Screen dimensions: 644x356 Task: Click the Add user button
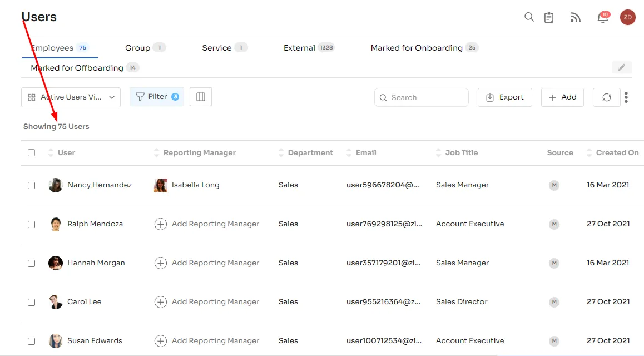point(562,97)
